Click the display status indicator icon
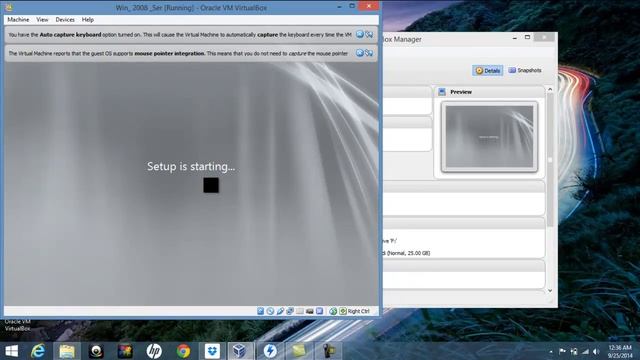This screenshot has width=640, height=360. 320,311
